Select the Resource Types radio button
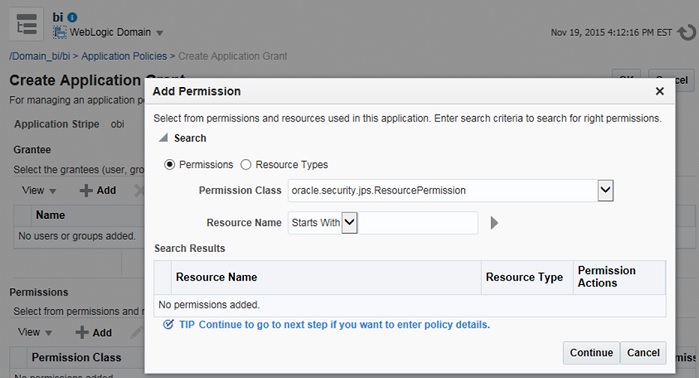 tap(246, 164)
